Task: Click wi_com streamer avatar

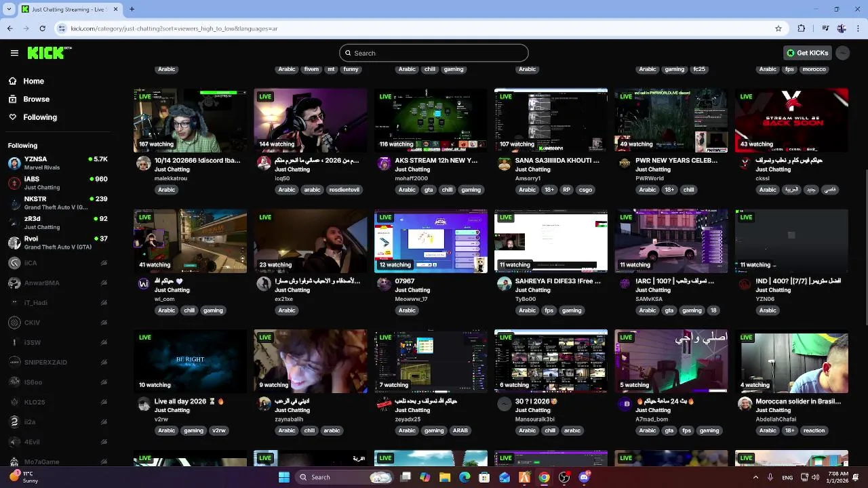Action: click(x=143, y=283)
